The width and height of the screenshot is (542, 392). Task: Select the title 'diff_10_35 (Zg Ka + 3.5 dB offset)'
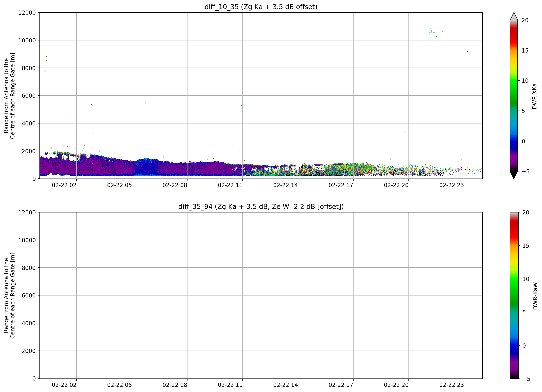point(261,7)
